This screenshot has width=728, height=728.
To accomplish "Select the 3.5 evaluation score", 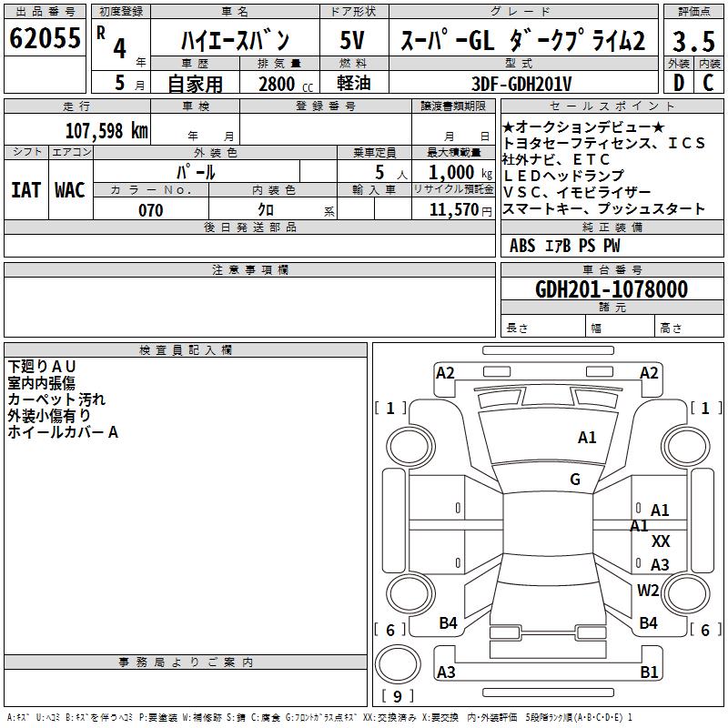I will pos(693,41).
